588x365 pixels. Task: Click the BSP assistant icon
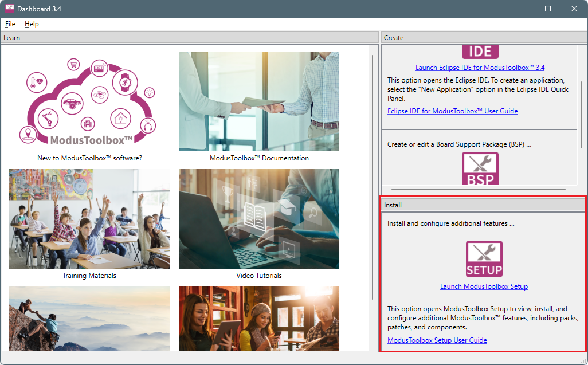480,168
